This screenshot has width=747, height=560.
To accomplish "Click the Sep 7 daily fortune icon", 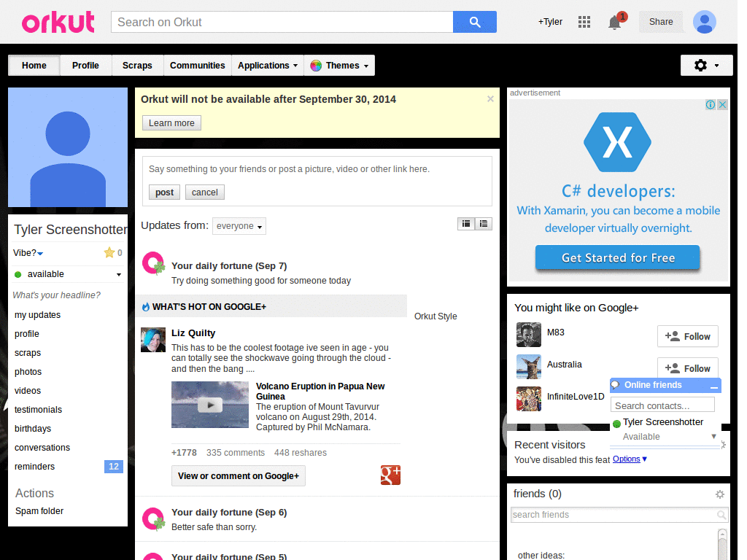I will pos(153,263).
